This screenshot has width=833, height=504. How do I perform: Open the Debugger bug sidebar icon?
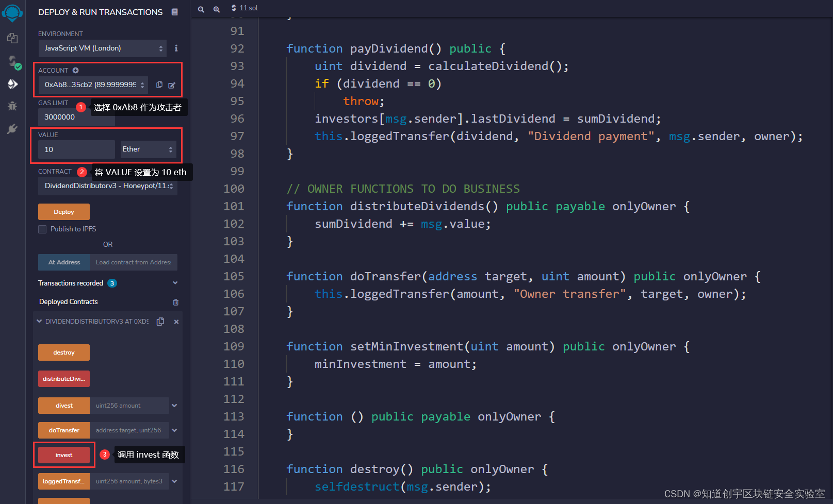pyautogui.click(x=12, y=106)
